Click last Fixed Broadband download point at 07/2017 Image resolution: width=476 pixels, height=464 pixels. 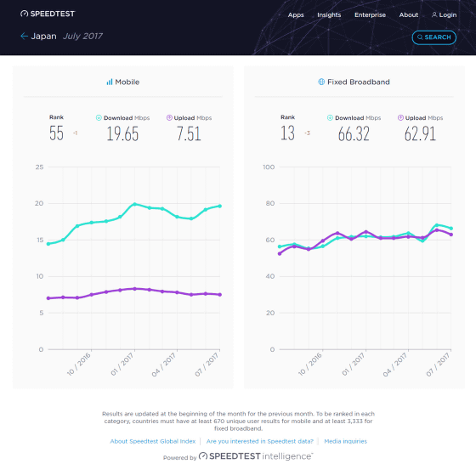point(451,229)
